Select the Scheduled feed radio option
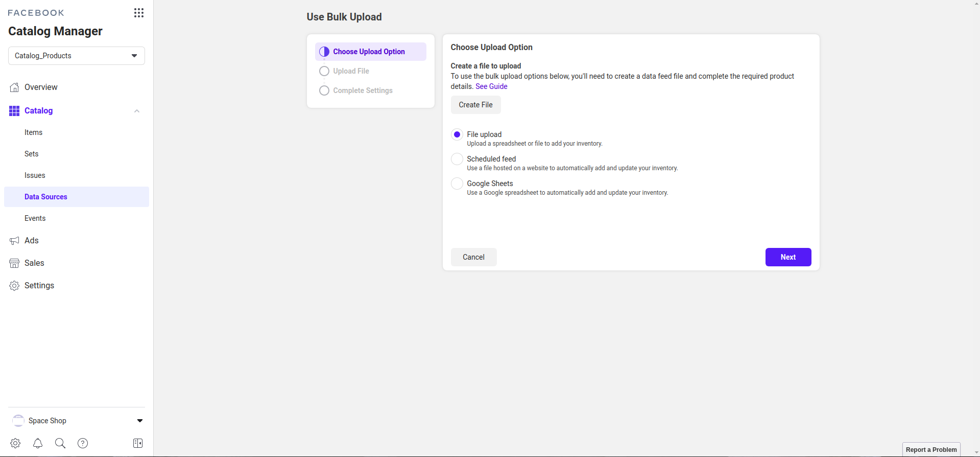The height and width of the screenshot is (457, 980). coord(457,159)
